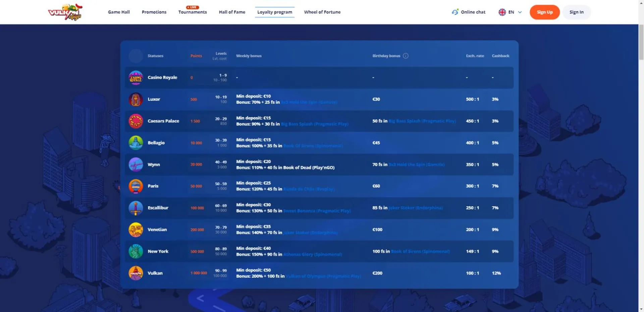Open Joker Stoker link in Escallibur birthday bonus

[416, 208]
